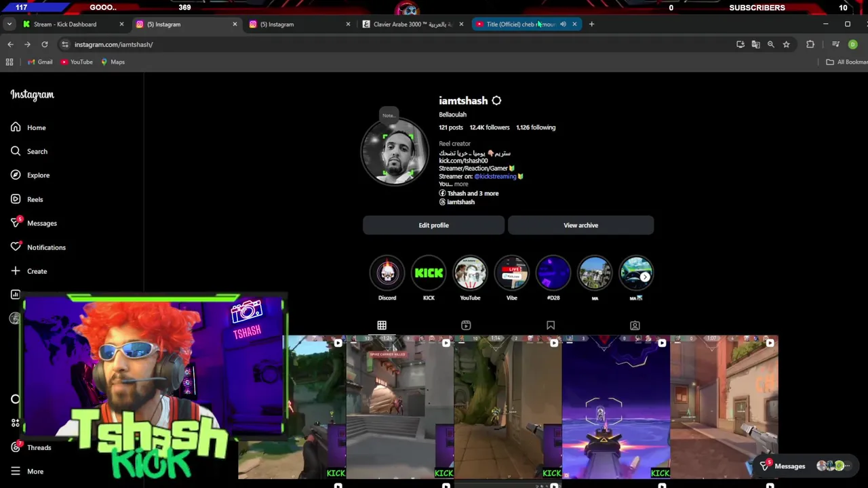
Task: Bookmark this page with the star
Action: click(786, 44)
